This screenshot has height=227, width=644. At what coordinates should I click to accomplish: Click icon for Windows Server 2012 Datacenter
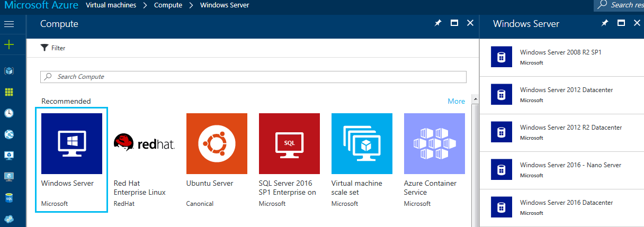501,94
